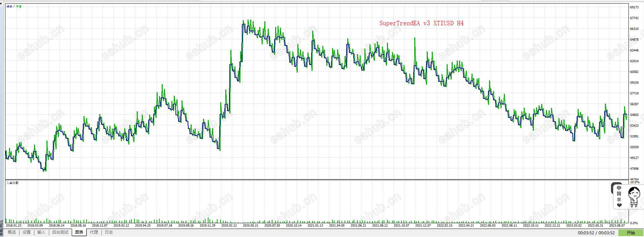Click the 2021.08.12 date label
Image resolution: width=644 pixels, height=237 pixels.
(380, 226)
